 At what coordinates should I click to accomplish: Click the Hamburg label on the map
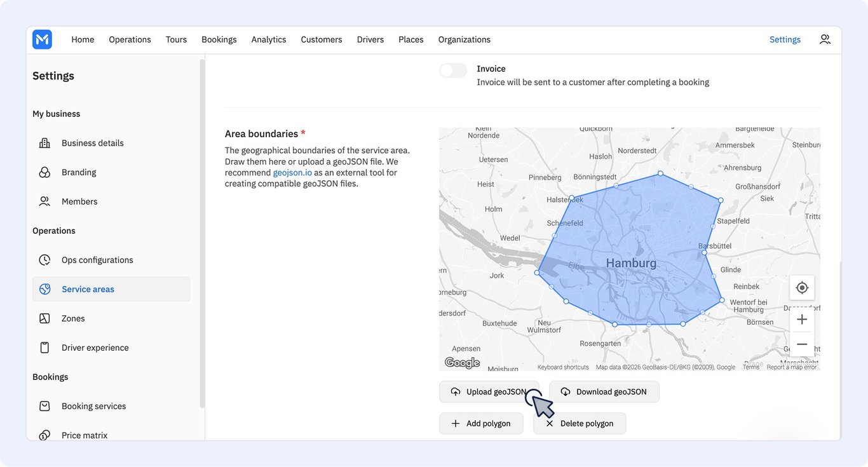tap(631, 263)
